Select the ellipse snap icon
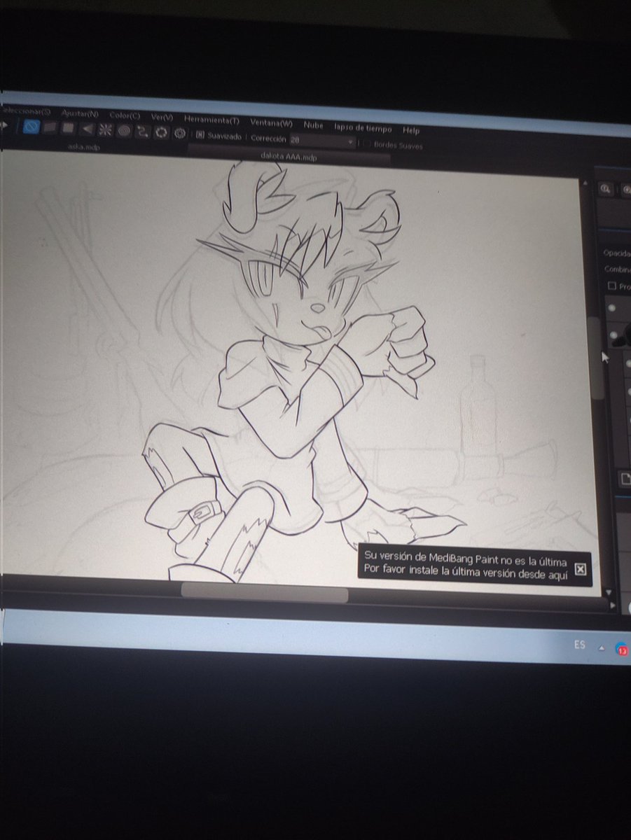Screen dimensions: 631x840 (x=161, y=132)
